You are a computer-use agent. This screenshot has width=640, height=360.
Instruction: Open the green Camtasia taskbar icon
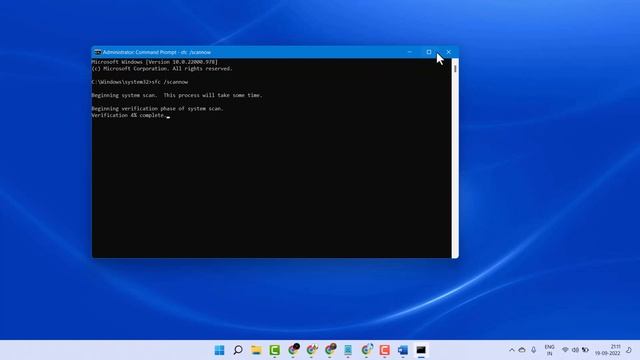[x=275, y=350]
